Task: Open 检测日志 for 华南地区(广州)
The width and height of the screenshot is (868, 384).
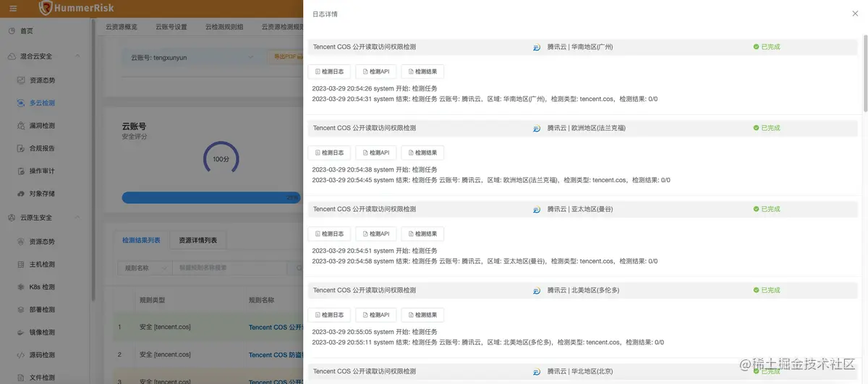Action: (x=329, y=72)
